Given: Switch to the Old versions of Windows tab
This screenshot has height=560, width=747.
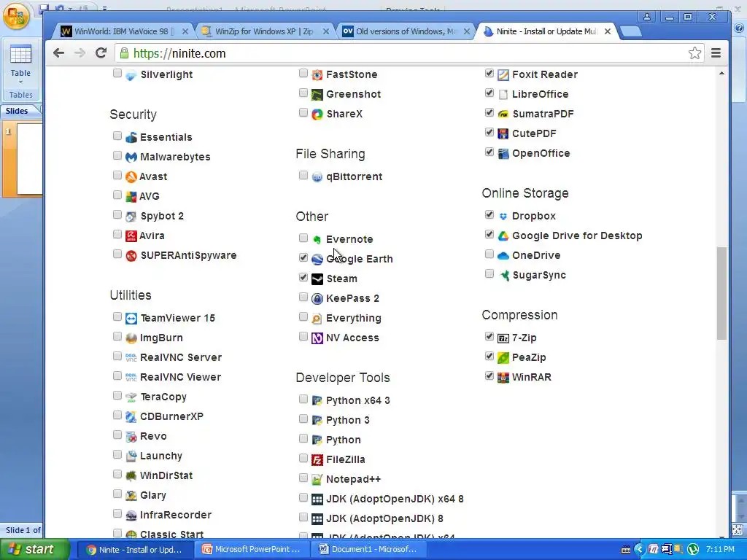Looking at the screenshot, I should (405, 31).
